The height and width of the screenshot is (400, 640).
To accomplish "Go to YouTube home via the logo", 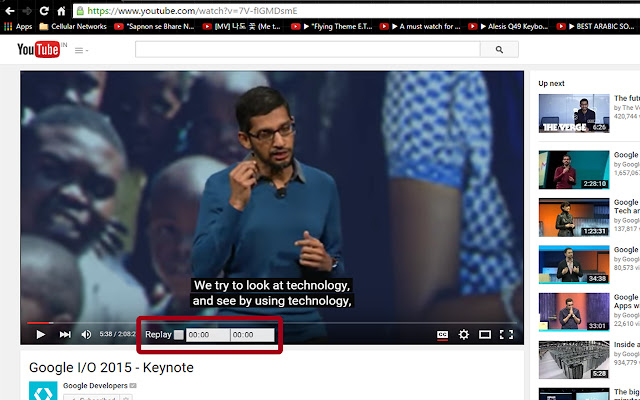I will 39,49.
